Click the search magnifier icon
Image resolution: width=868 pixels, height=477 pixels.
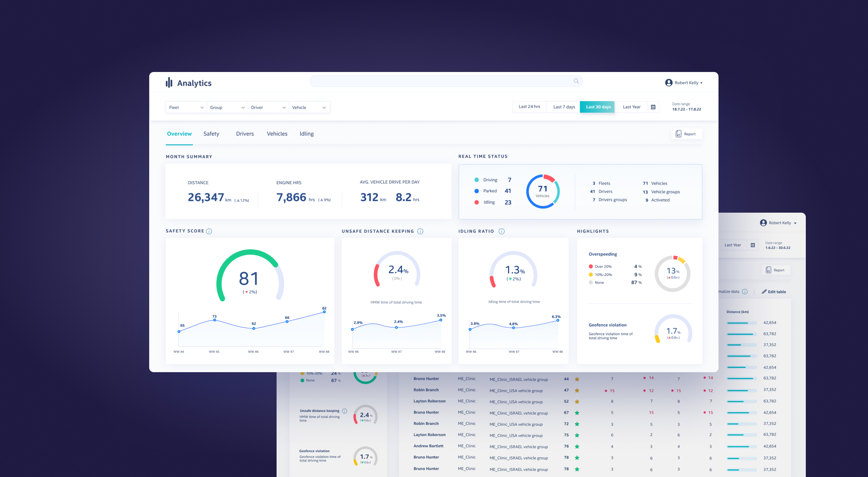click(576, 81)
